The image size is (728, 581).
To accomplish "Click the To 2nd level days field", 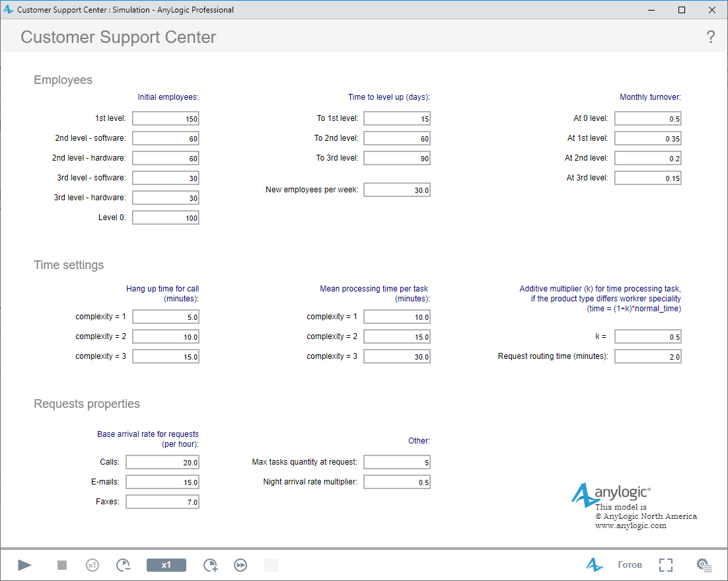I will 397,138.
